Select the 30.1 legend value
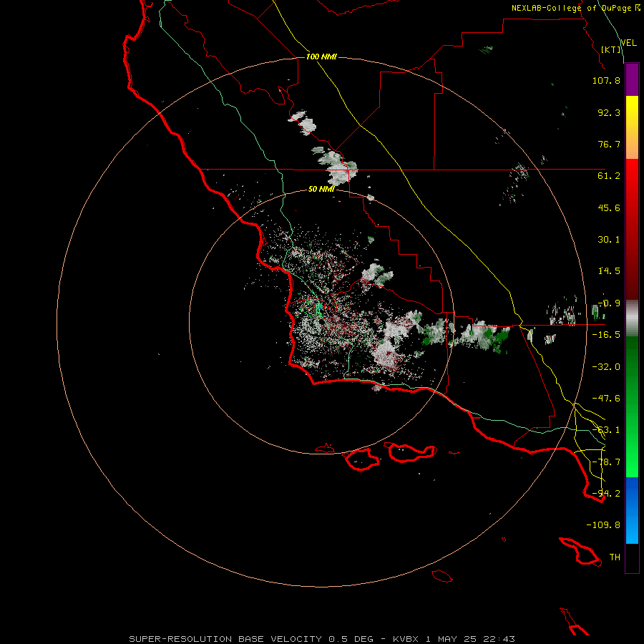The width and height of the screenshot is (644, 644). coord(609,240)
